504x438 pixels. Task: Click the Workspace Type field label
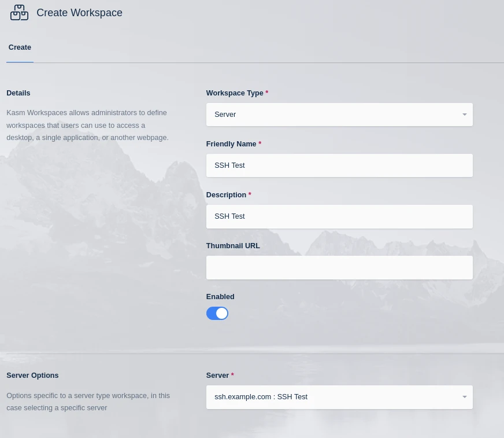234,93
